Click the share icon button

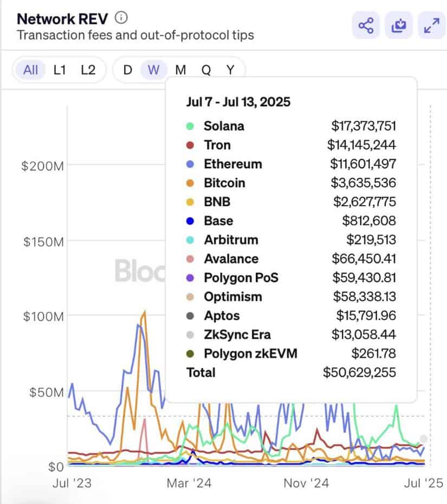[x=366, y=25]
